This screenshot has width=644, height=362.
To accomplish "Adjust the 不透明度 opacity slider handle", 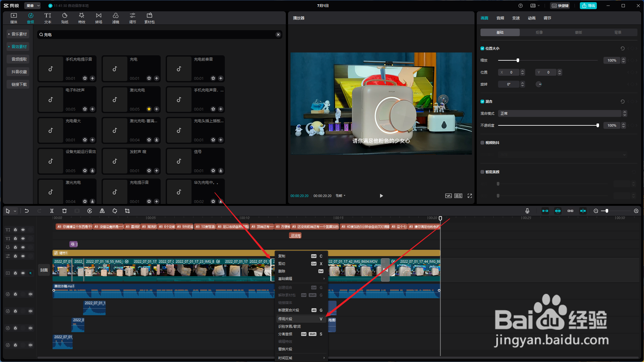I will tap(597, 125).
